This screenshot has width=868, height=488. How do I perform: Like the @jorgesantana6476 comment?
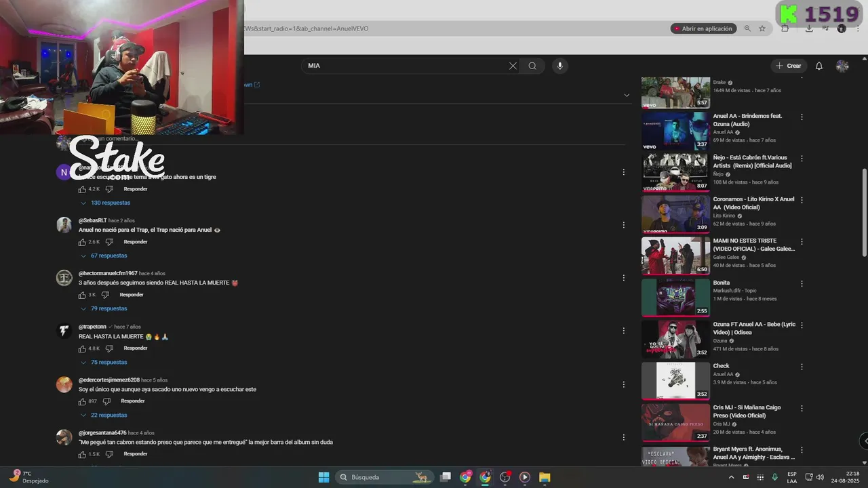pos(82,454)
